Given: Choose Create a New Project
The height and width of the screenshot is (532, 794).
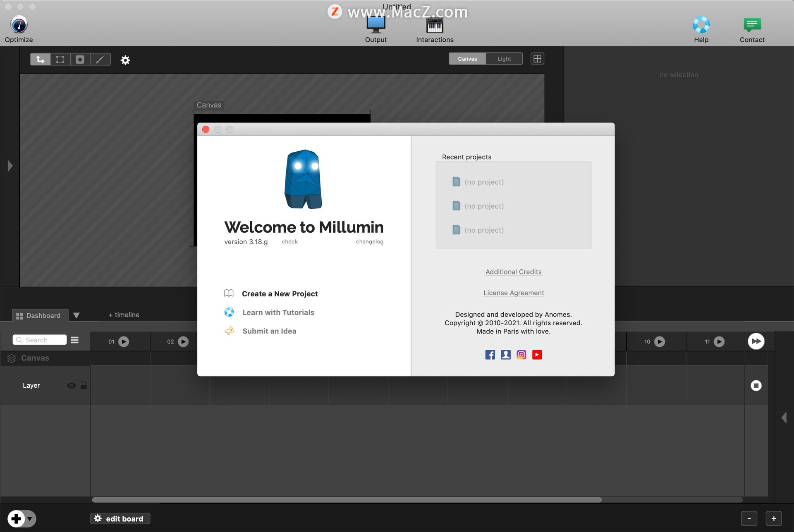Looking at the screenshot, I should coord(280,294).
